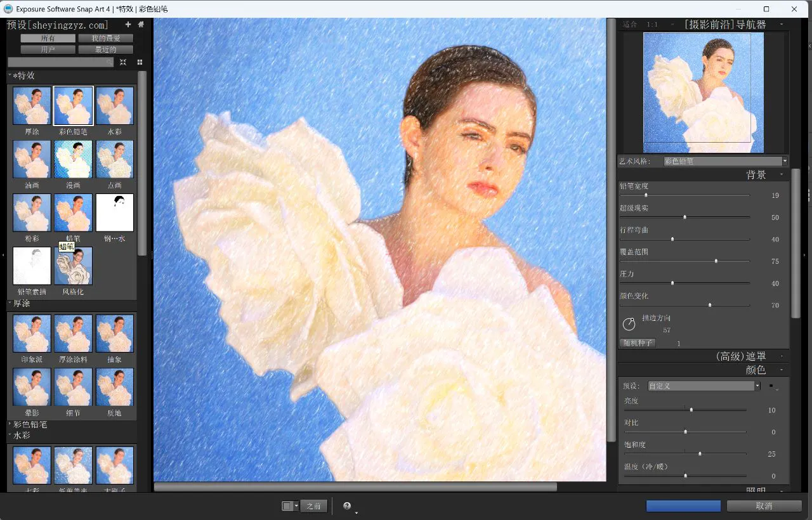Select the 抽象 preset thumbnail
Screen dimensions: 812x520
115,334
